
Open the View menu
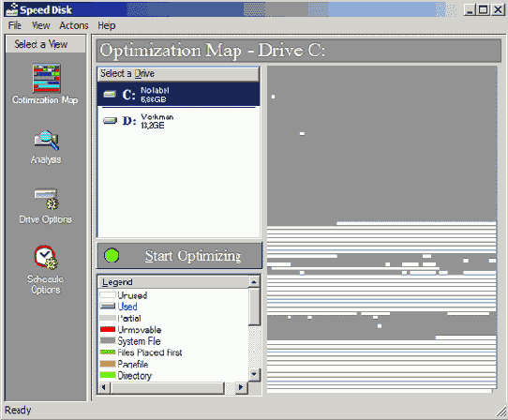point(41,25)
